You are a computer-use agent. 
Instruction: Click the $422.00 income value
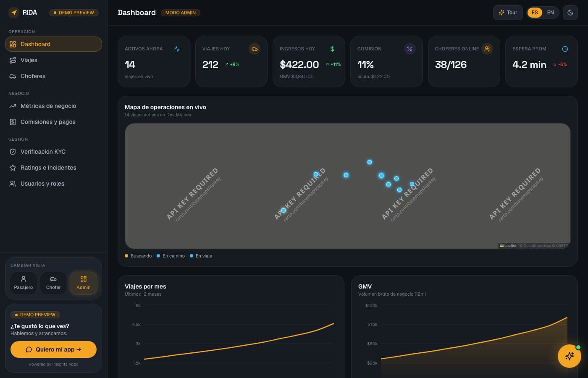tap(299, 65)
